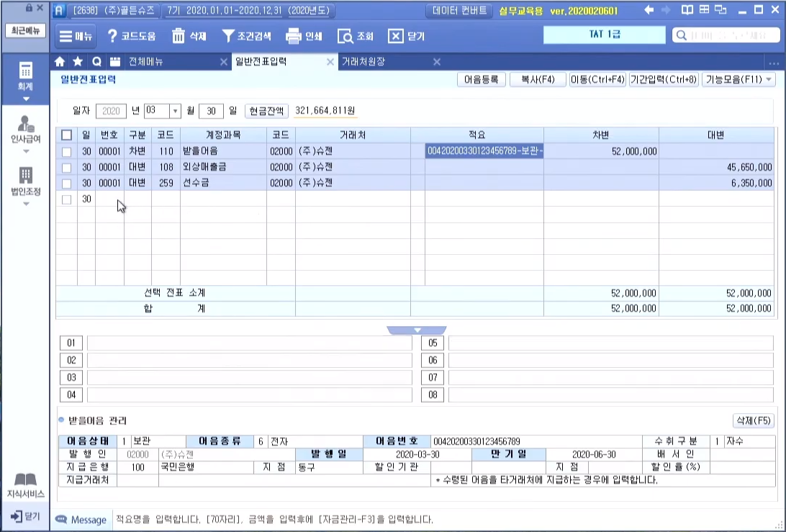Check the box for 받을어음 row

click(67, 151)
